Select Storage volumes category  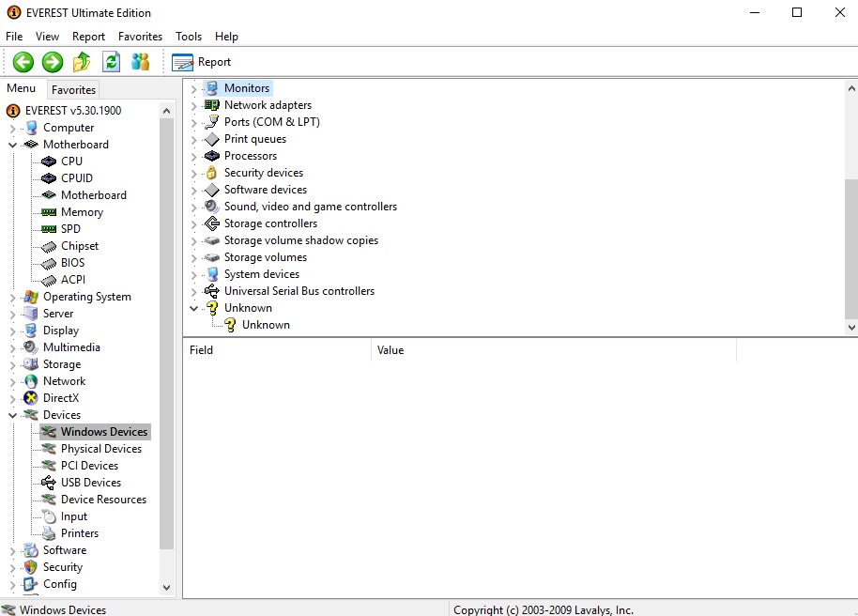tap(266, 257)
